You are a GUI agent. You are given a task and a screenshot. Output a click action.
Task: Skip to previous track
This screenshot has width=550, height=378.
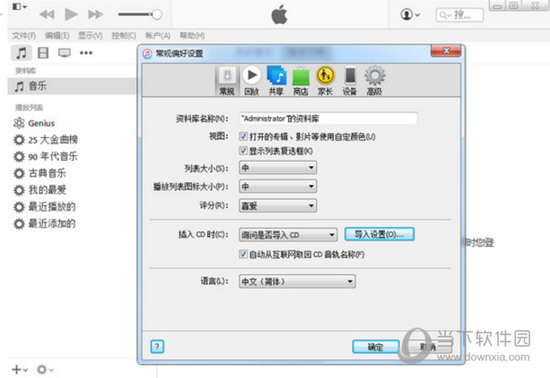(47, 14)
